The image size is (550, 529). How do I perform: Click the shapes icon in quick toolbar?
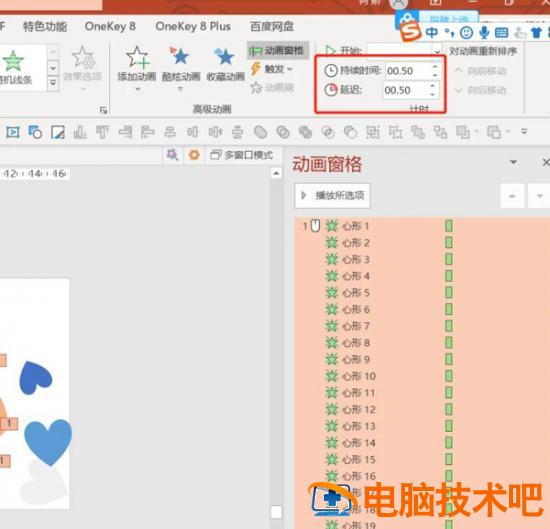pyautogui.click(x=35, y=132)
